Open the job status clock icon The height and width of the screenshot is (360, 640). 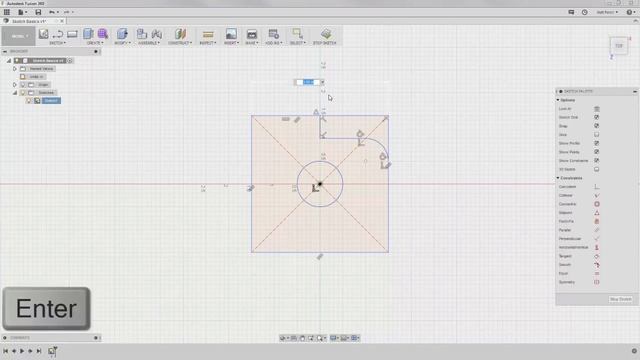point(584,12)
